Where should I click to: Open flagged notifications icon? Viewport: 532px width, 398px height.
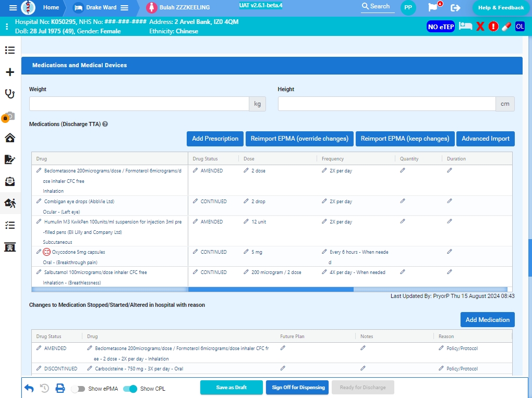pyautogui.click(x=433, y=7)
